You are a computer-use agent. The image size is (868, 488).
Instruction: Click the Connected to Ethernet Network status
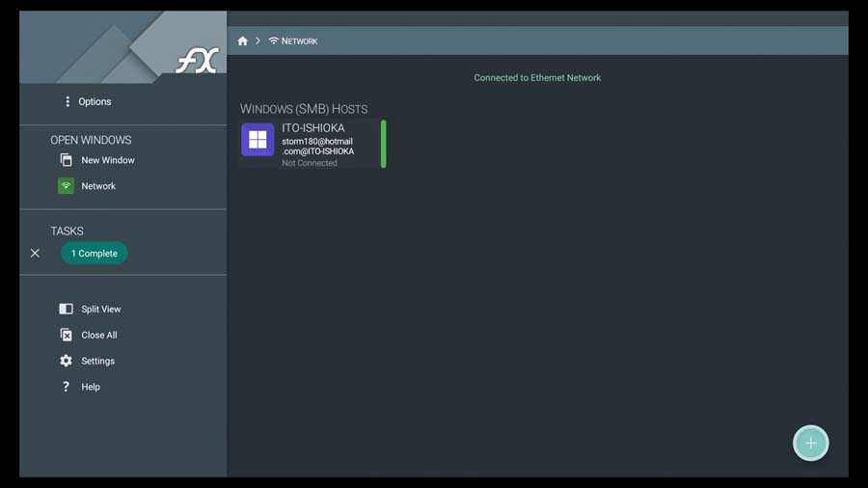click(x=537, y=78)
